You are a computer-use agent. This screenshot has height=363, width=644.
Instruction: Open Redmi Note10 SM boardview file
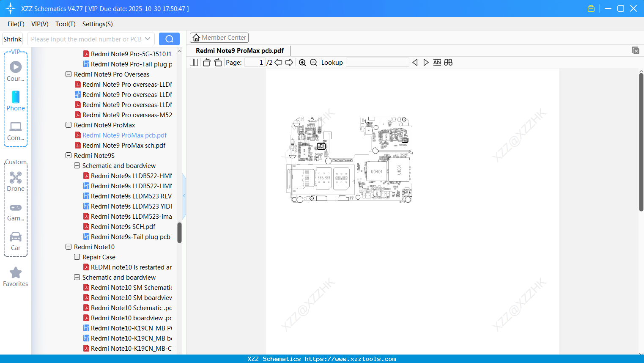coord(131,297)
